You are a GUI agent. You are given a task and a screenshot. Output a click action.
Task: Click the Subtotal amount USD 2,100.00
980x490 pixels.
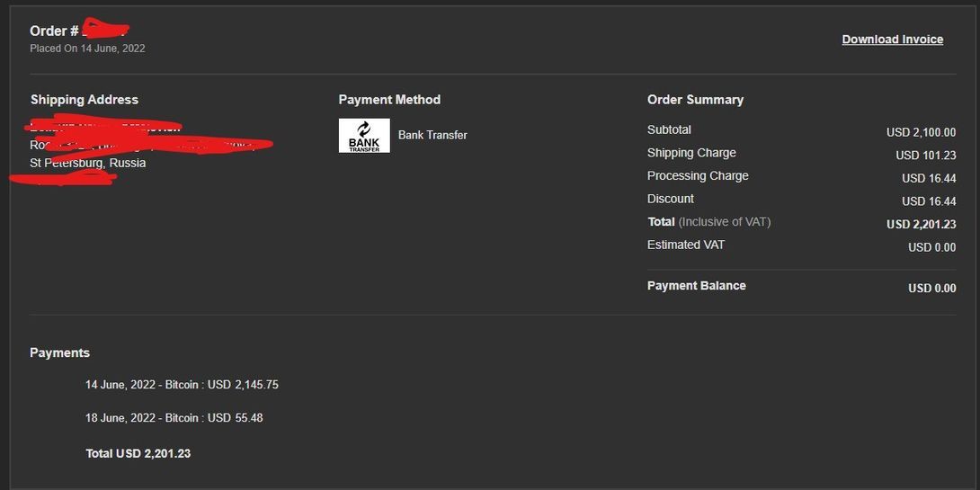tap(921, 132)
